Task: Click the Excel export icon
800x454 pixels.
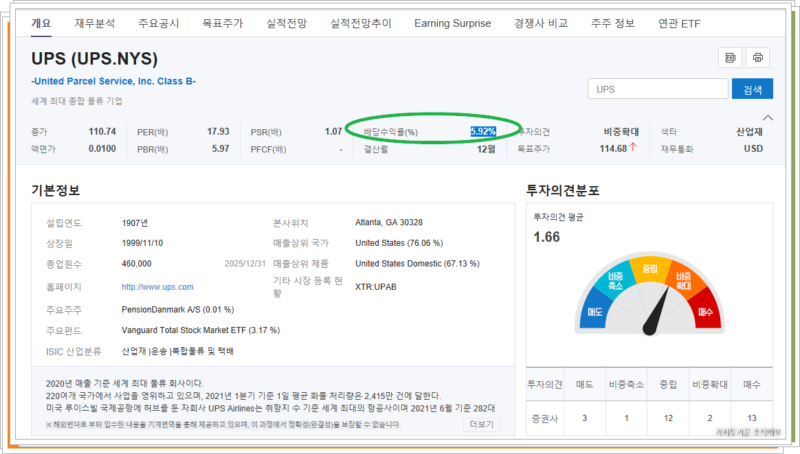Action: click(730, 58)
